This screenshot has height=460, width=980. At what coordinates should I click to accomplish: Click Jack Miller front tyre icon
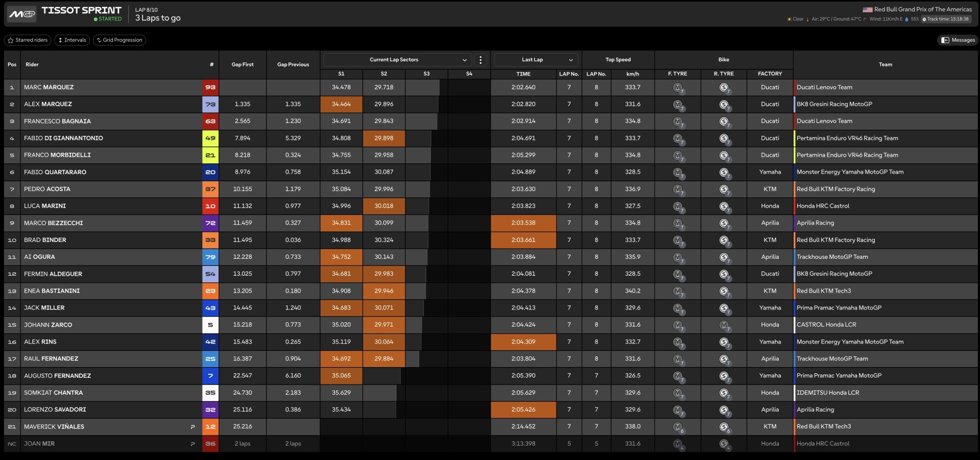pos(678,308)
